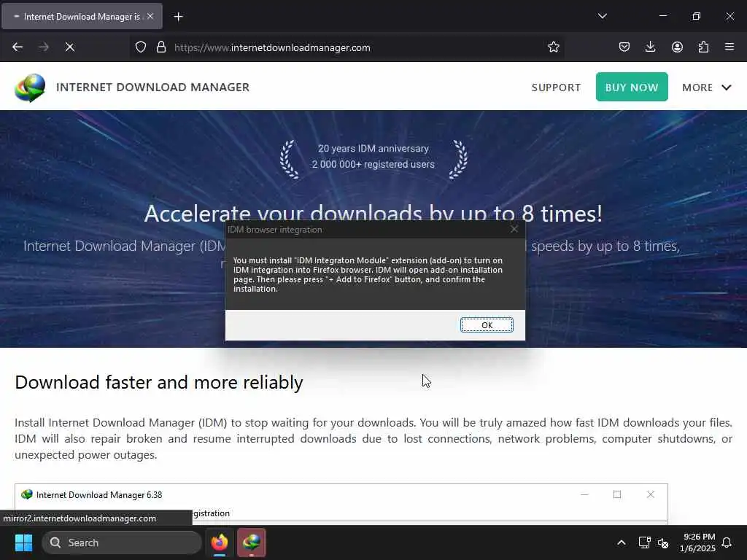Image resolution: width=747 pixels, height=560 pixels.
Task: Click the '20 years IDM anniversary' text
Action: 373,149
